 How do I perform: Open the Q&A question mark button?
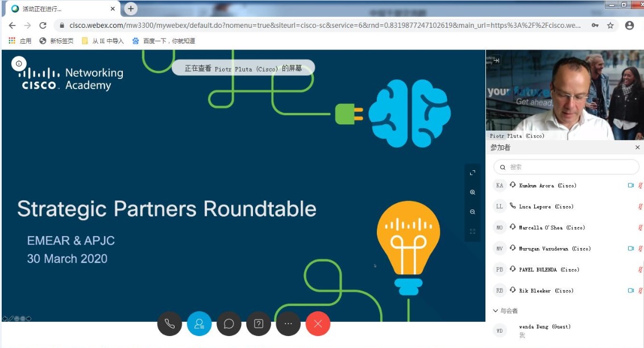coord(259,324)
